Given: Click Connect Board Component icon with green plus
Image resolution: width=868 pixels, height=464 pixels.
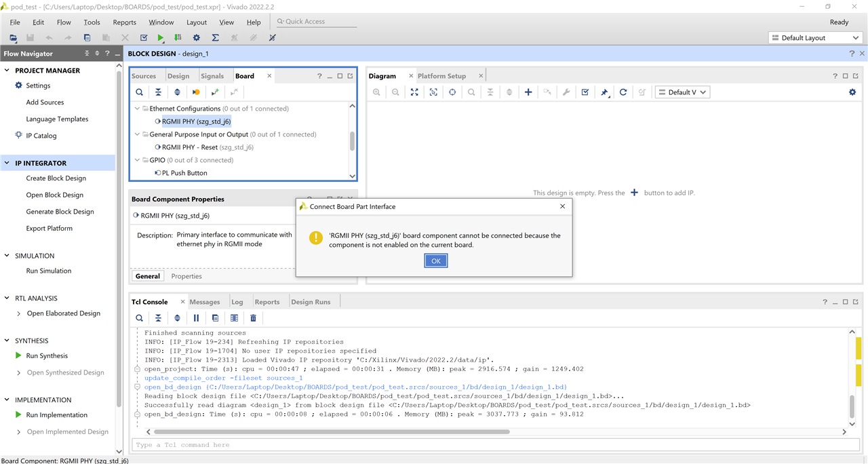Looking at the screenshot, I should pos(215,92).
